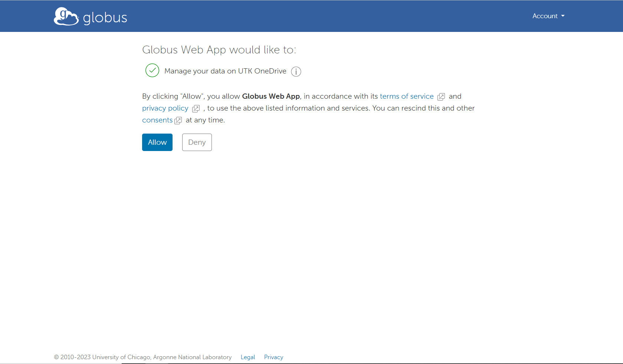Click external-link icon after privacy policy
This screenshot has width=623, height=364.
[x=196, y=109]
